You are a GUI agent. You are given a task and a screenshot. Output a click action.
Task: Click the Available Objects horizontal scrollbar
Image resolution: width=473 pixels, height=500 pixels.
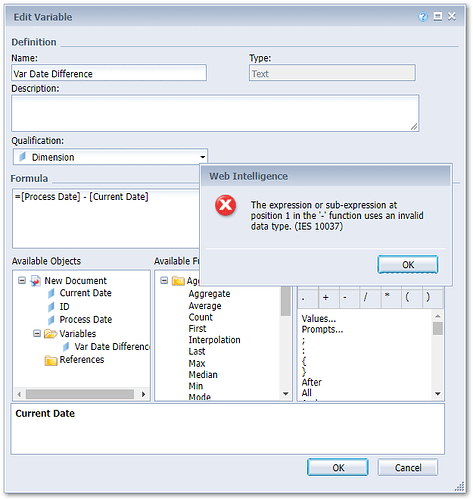coord(80,394)
